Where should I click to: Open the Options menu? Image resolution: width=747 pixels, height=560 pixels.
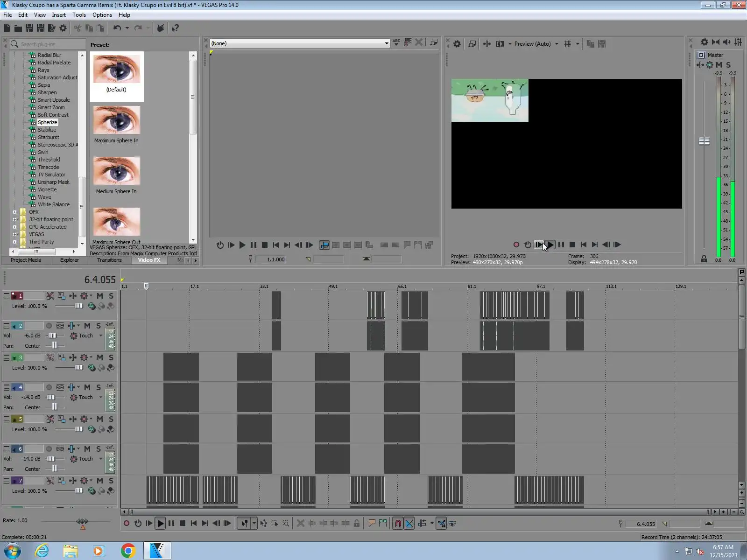click(x=102, y=15)
